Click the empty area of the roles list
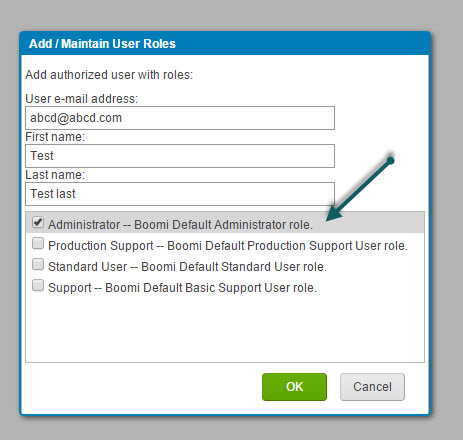The height and width of the screenshot is (440, 463). (x=225, y=328)
